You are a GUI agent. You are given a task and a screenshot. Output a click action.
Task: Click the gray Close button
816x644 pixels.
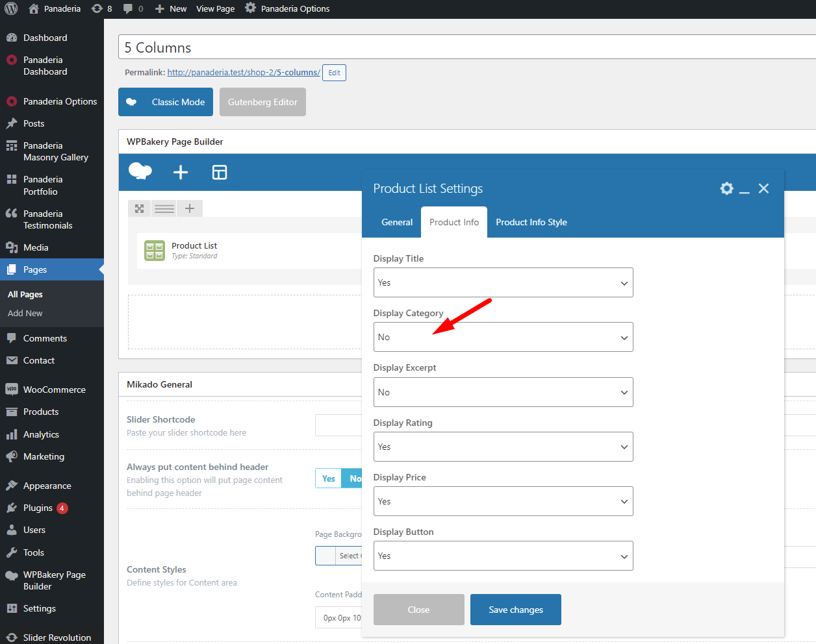pyautogui.click(x=419, y=610)
